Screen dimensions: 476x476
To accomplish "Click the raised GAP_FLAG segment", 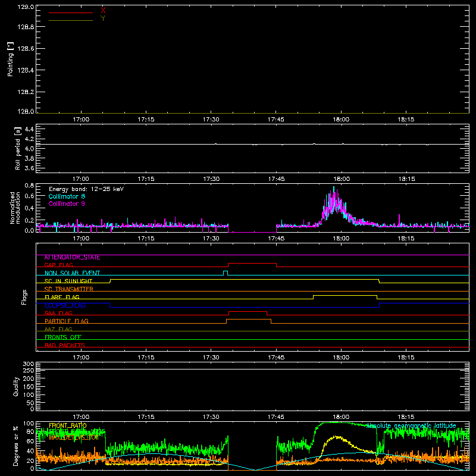I will (252, 264).
